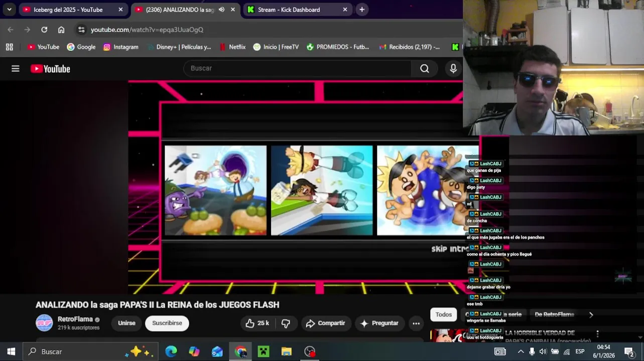Open File Explorer from the taskbar
The width and height of the screenshot is (644, 361).
pos(287,351)
